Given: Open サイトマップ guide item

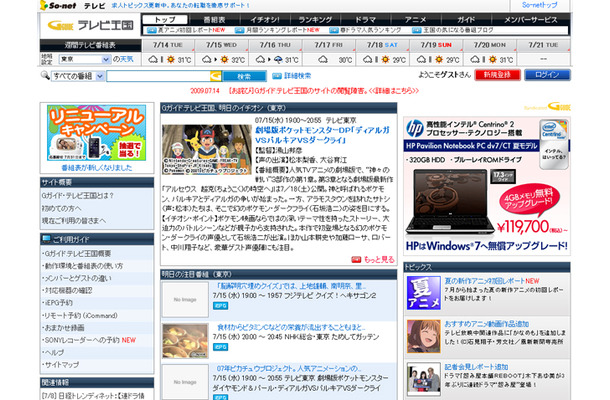Looking at the screenshot, I should (61, 365).
